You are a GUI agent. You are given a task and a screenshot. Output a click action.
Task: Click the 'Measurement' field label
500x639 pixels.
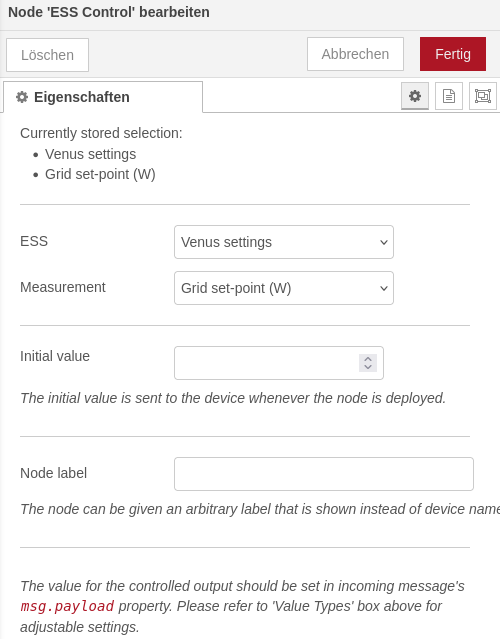tap(63, 287)
